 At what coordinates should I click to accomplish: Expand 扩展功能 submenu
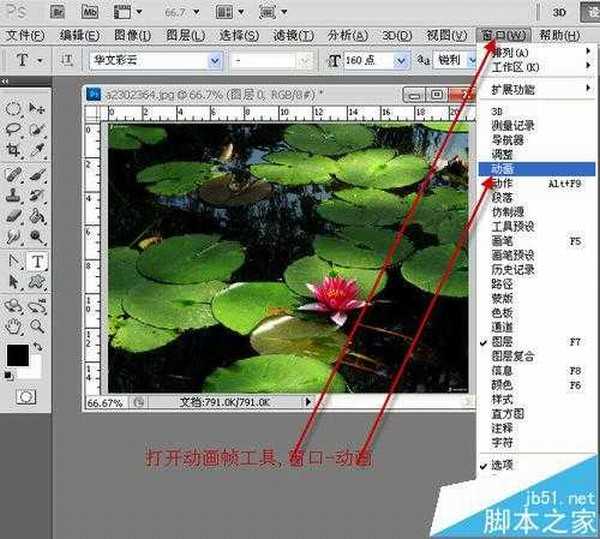pyautogui.click(x=536, y=90)
